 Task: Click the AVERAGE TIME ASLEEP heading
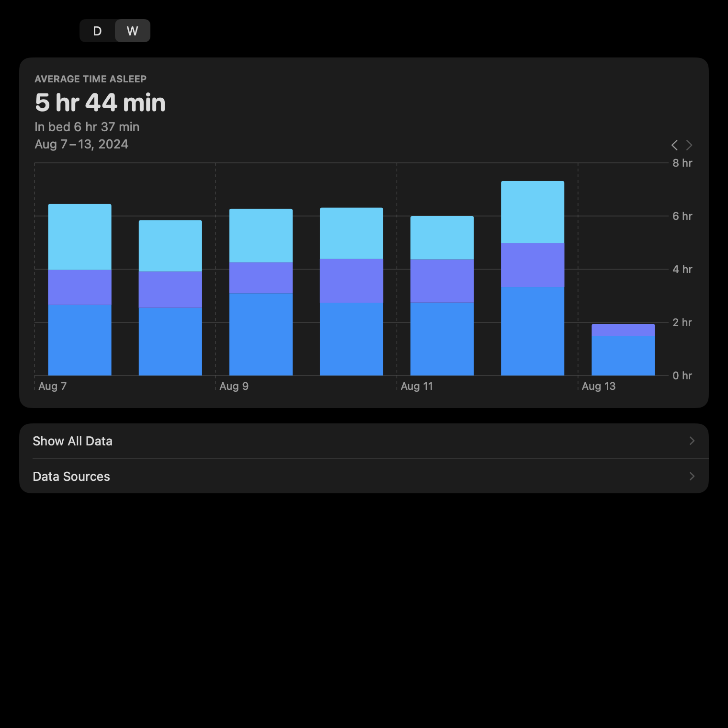click(91, 79)
